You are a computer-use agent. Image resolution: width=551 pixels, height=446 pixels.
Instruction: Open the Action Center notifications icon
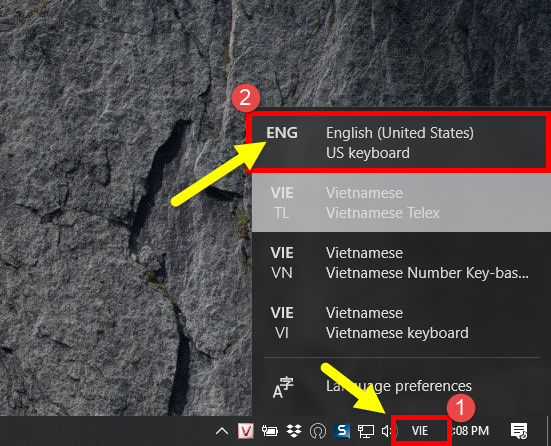(519, 431)
